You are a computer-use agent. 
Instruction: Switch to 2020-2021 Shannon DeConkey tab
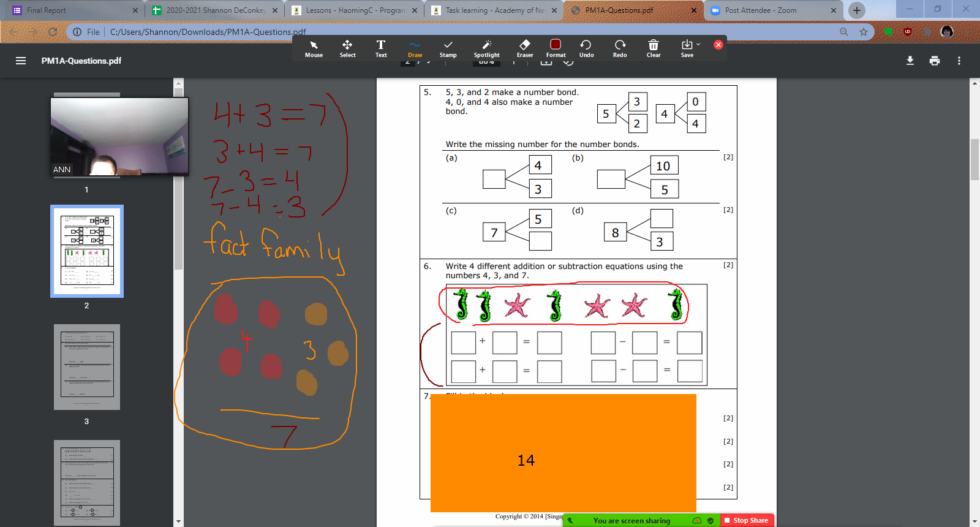click(214, 10)
